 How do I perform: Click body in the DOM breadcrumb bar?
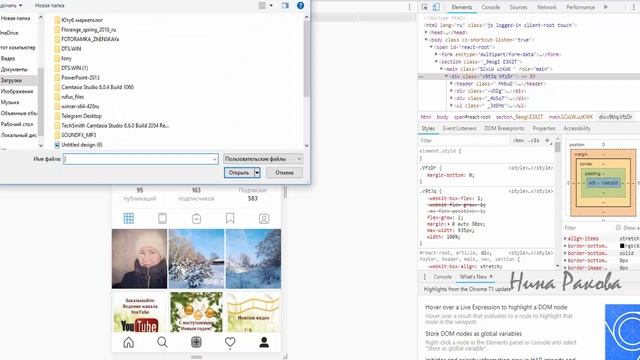[442, 117]
